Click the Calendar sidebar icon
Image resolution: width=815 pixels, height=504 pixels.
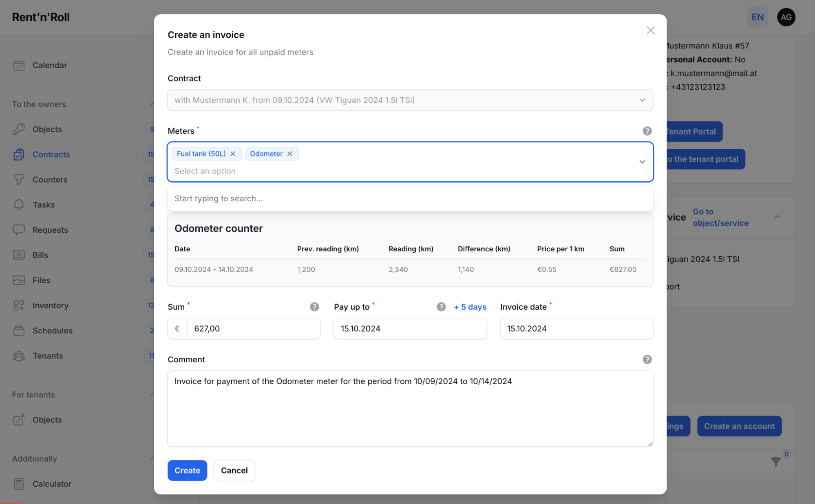coord(19,65)
